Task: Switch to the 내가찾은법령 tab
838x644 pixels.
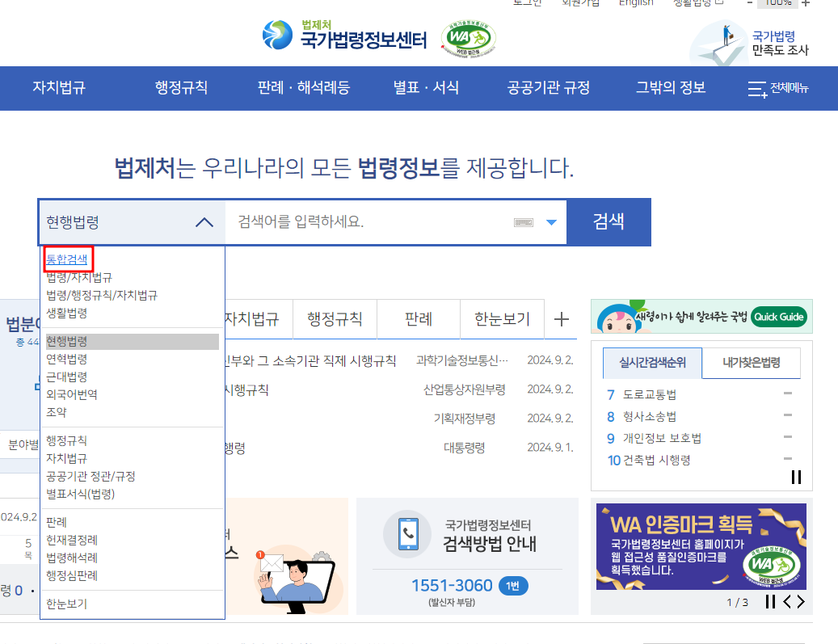Action: pyautogui.click(x=751, y=363)
